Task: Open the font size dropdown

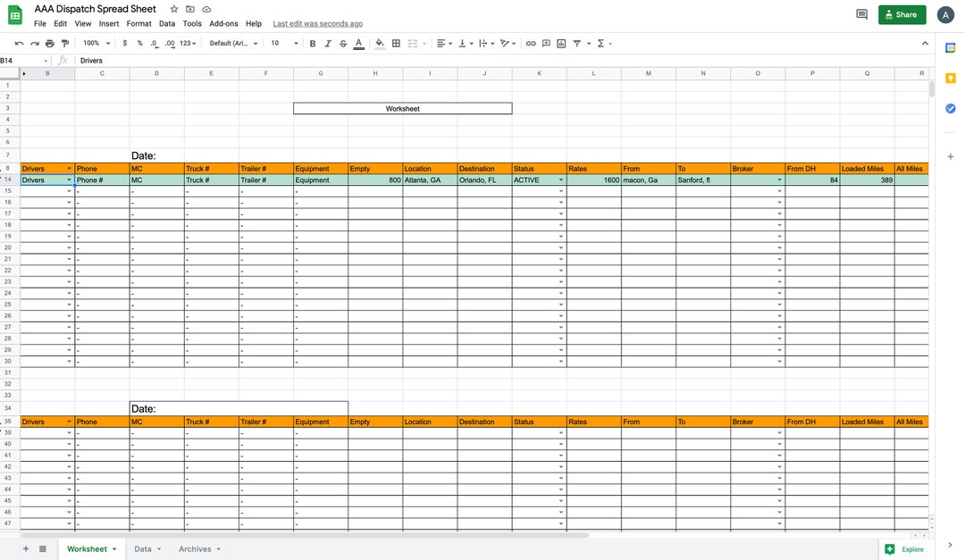Action: 281,43
